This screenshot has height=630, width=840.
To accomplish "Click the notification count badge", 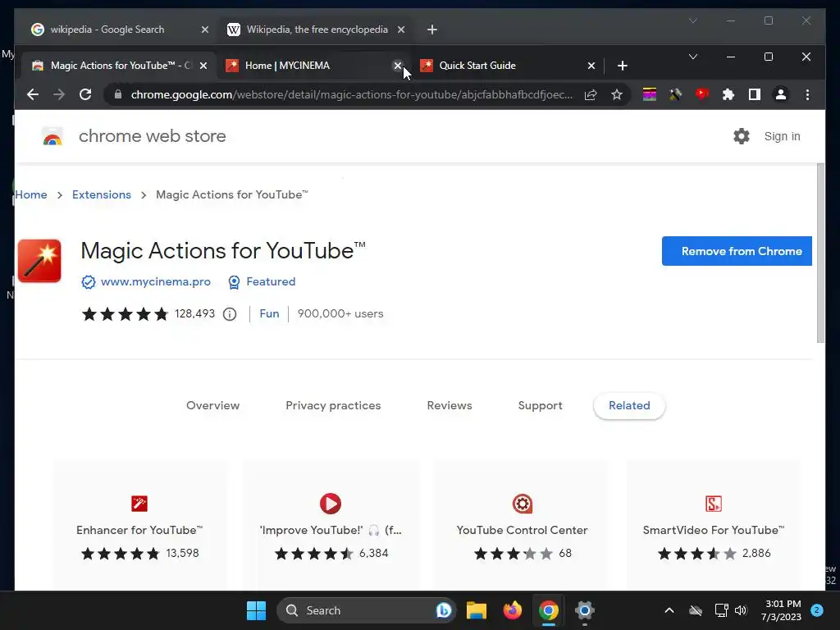I will 817,610.
